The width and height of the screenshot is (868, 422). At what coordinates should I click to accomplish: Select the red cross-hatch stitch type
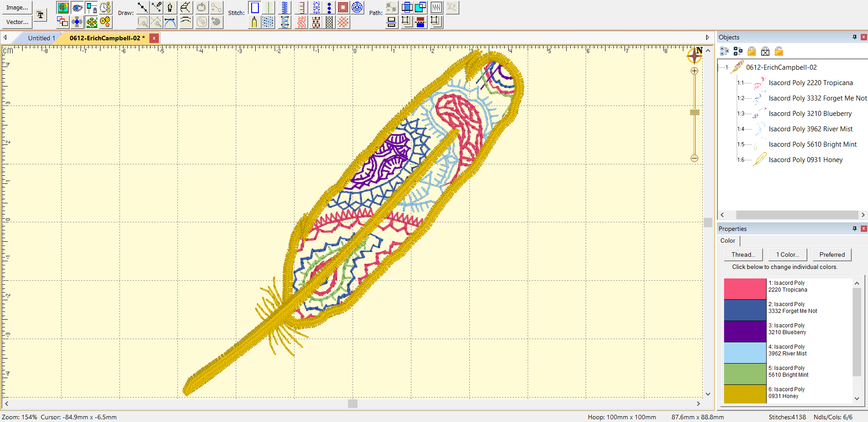click(343, 22)
